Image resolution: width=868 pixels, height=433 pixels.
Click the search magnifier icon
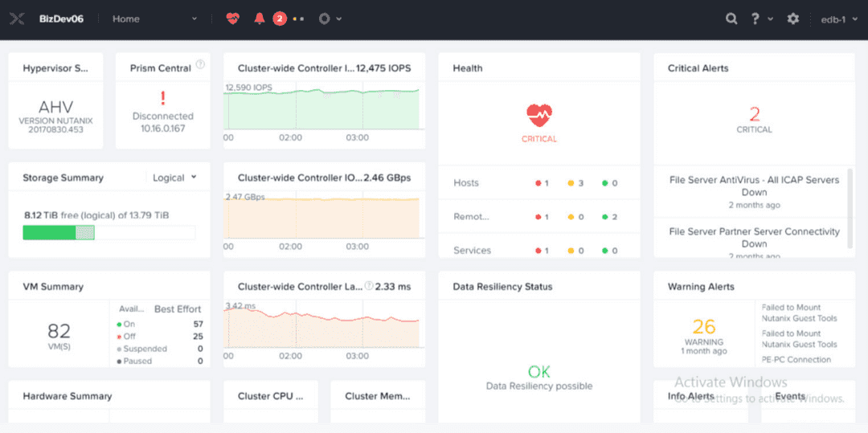coord(731,18)
